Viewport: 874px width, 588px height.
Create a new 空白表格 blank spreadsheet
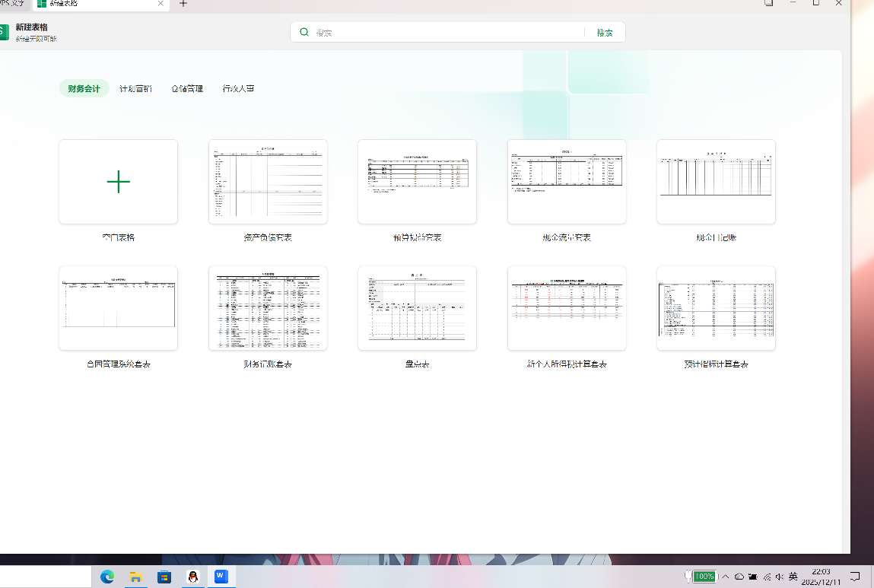(118, 182)
